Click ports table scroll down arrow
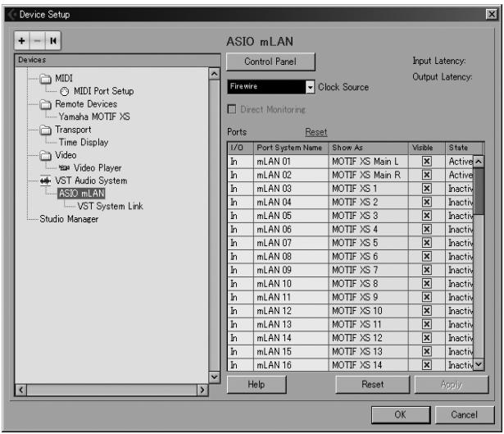 click(x=479, y=364)
